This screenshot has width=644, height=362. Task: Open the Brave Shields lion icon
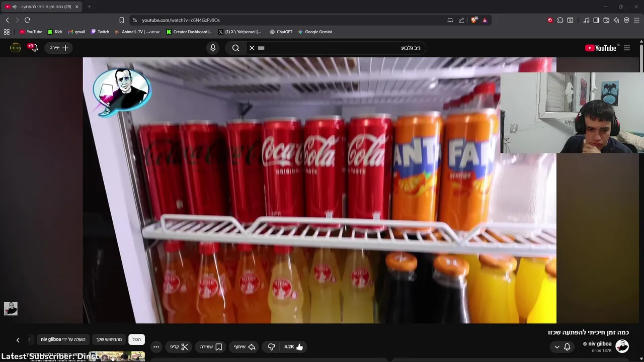474,20
